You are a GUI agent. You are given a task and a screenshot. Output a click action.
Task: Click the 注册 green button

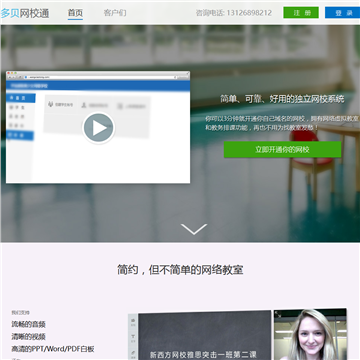click(x=301, y=13)
